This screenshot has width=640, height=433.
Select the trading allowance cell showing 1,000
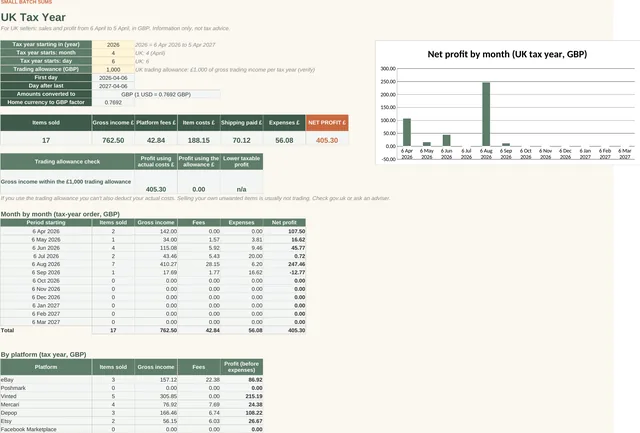[x=113, y=69]
